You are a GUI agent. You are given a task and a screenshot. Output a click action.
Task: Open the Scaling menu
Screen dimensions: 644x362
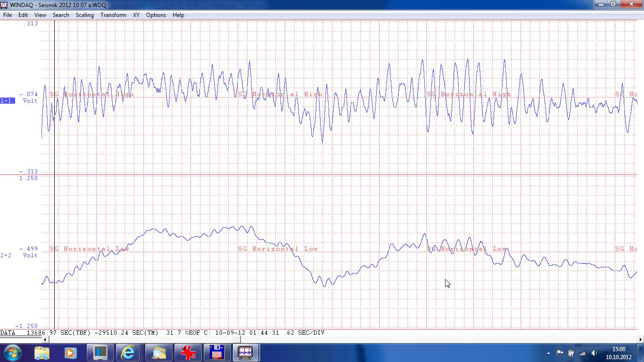point(85,15)
